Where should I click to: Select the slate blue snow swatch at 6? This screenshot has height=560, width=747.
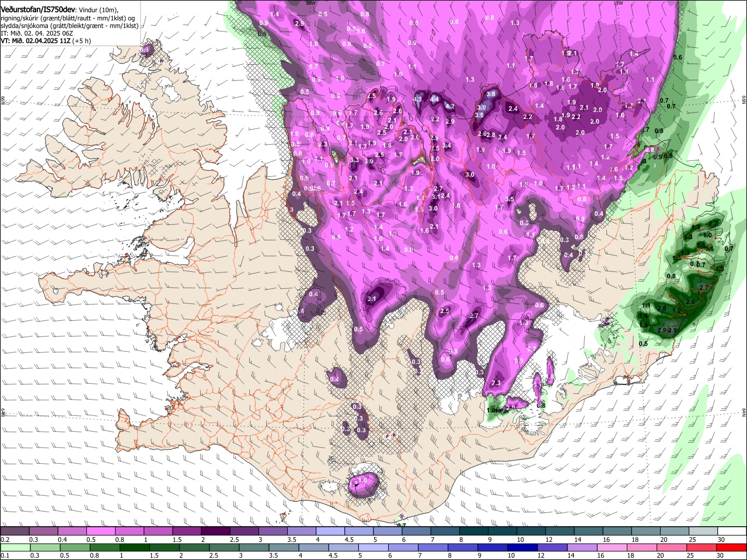[416, 531]
